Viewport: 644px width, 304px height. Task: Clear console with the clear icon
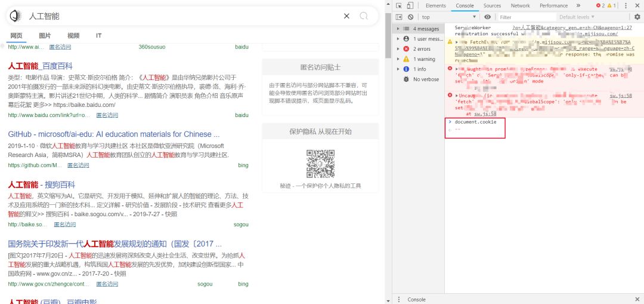click(410, 17)
